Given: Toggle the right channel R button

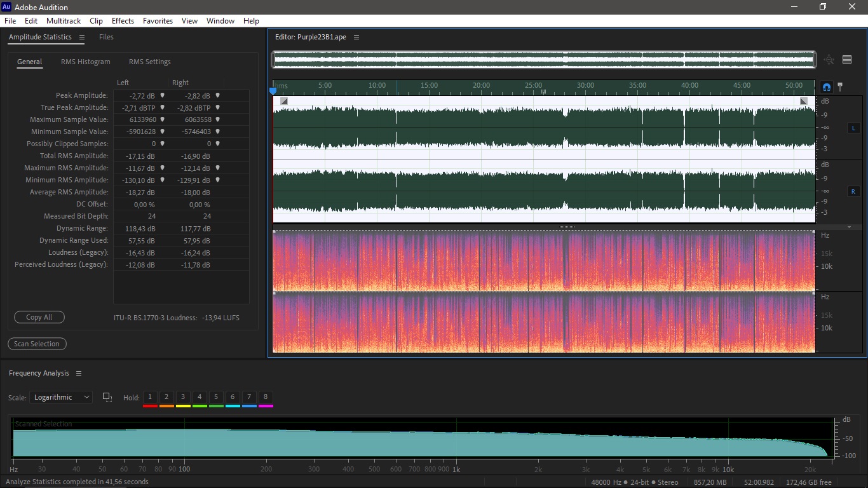Looking at the screenshot, I should pos(853,191).
